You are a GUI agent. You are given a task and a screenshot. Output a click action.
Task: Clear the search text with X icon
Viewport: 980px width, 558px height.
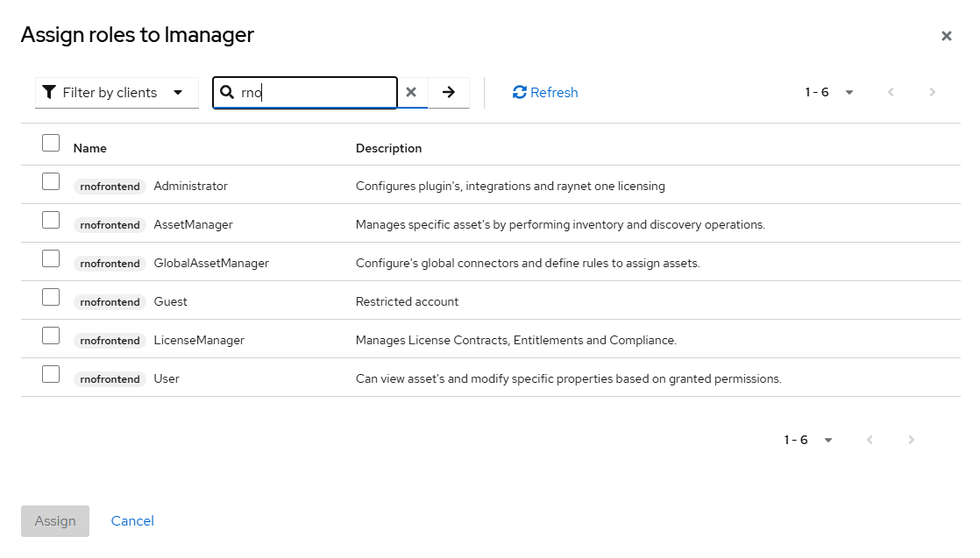tap(411, 93)
